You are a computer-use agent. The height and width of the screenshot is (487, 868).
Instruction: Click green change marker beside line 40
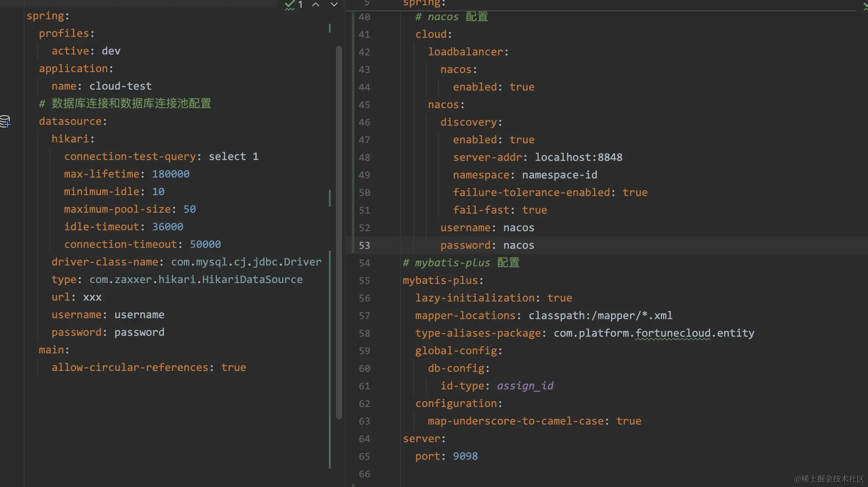coord(353,17)
